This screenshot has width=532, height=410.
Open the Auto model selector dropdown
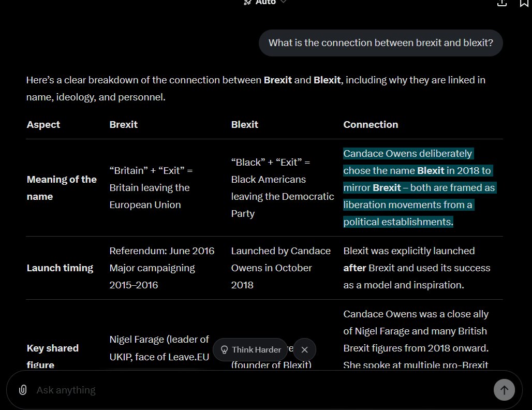(265, 2)
